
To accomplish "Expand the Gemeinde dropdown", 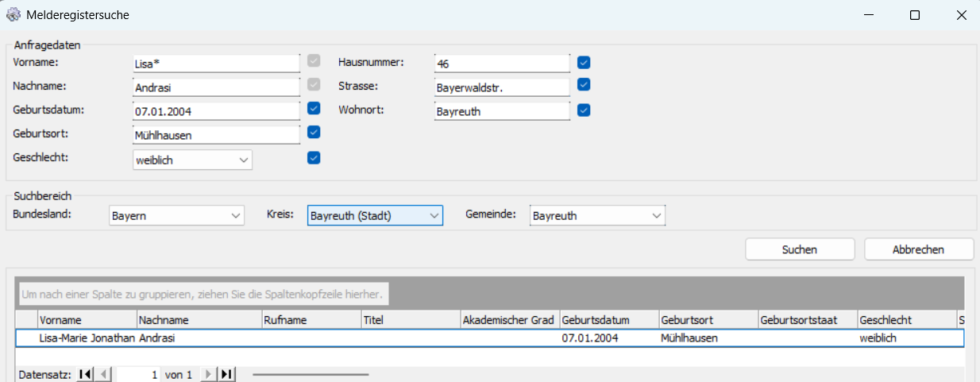I will [656, 216].
